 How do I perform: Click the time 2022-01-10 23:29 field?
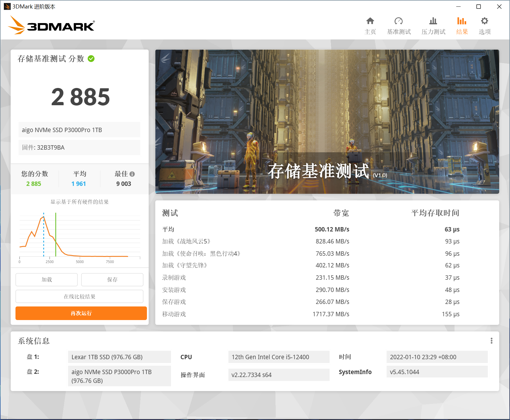point(437,357)
